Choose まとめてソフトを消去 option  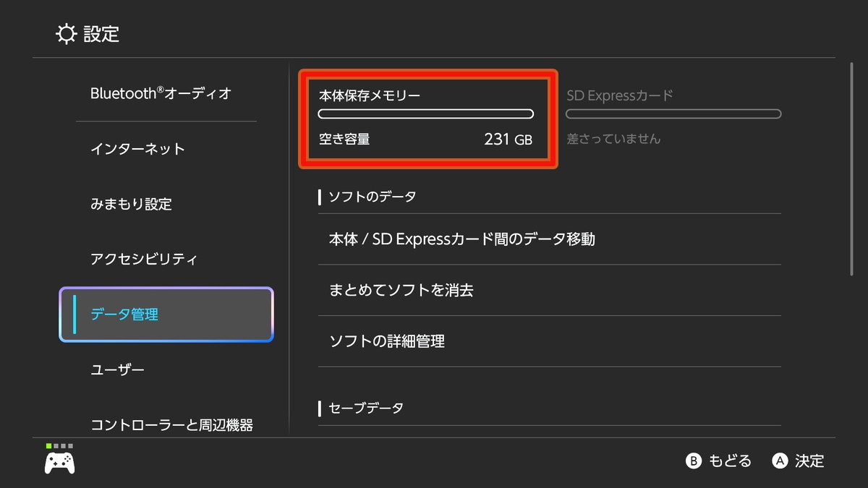click(x=401, y=290)
